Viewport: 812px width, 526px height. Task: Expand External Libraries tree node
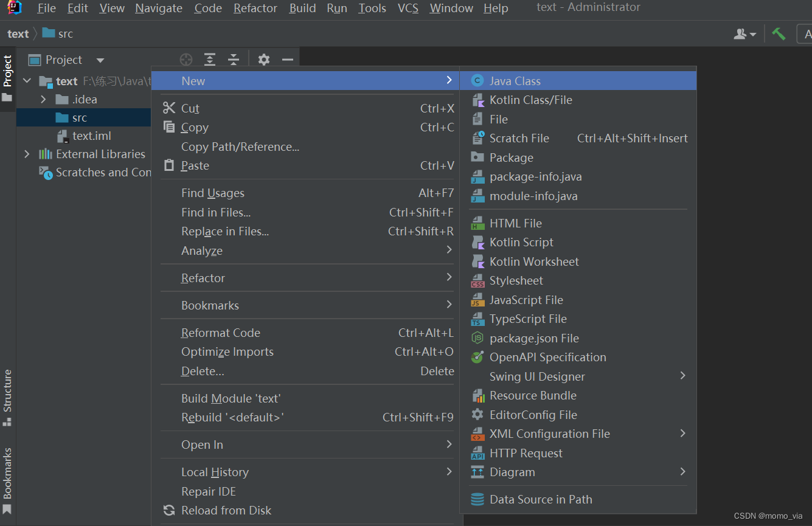click(x=27, y=154)
